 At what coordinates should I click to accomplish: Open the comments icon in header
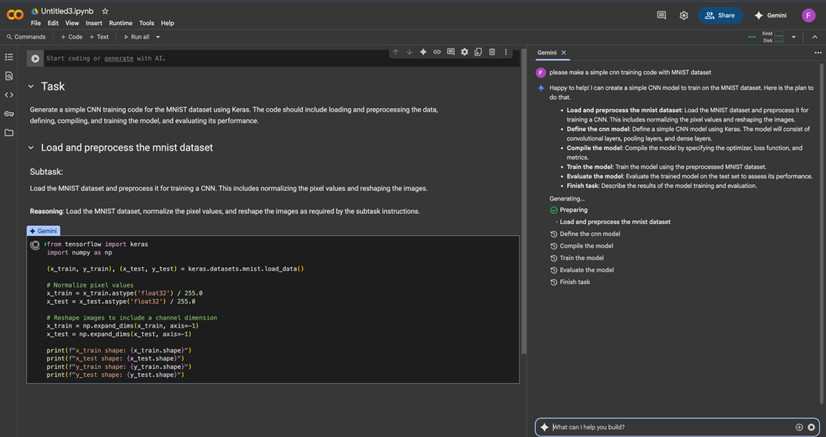pyautogui.click(x=661, y=15)
